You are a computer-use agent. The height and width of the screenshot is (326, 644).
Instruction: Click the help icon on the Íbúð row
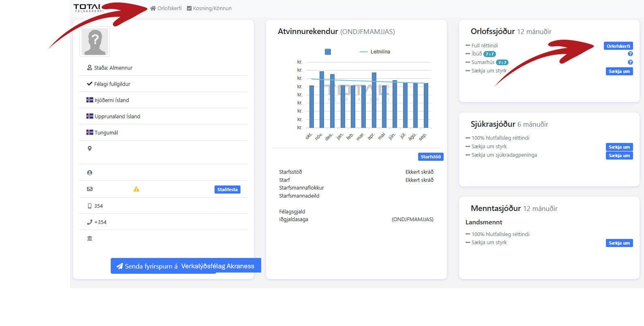[630, 54]
